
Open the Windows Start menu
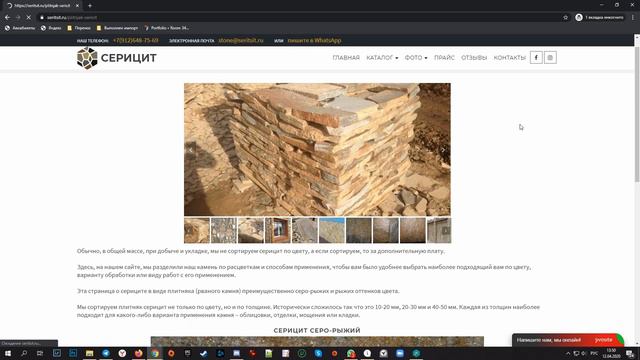(7, 353)
